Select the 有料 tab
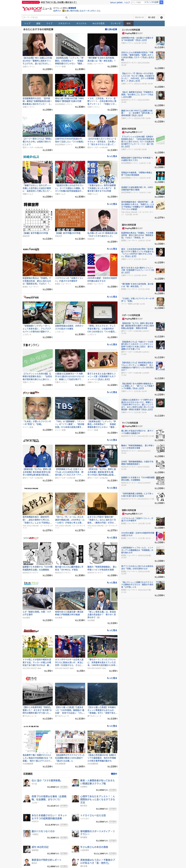Image resolution: width=186 pixels, height=868 pixels. (128, 24)
